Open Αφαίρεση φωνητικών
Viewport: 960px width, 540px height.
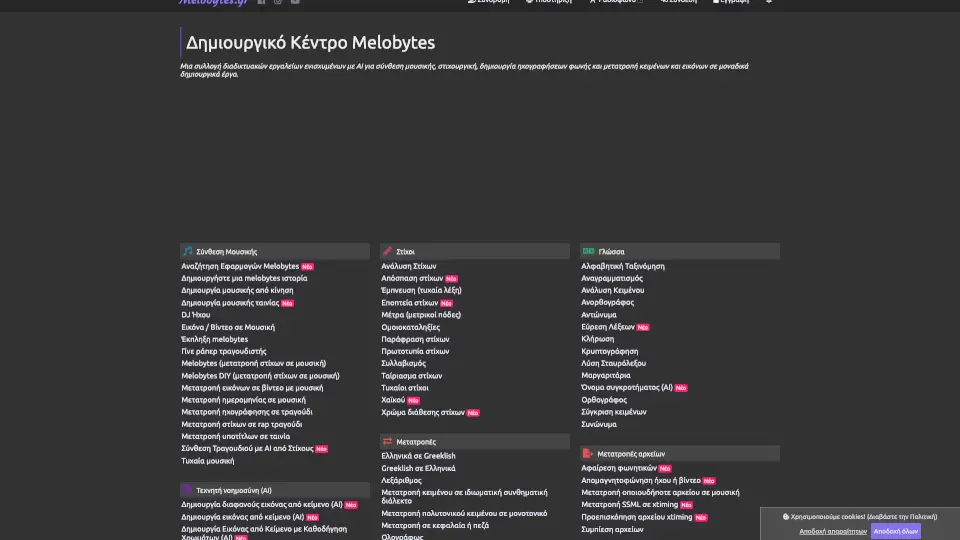pos(619,468)
